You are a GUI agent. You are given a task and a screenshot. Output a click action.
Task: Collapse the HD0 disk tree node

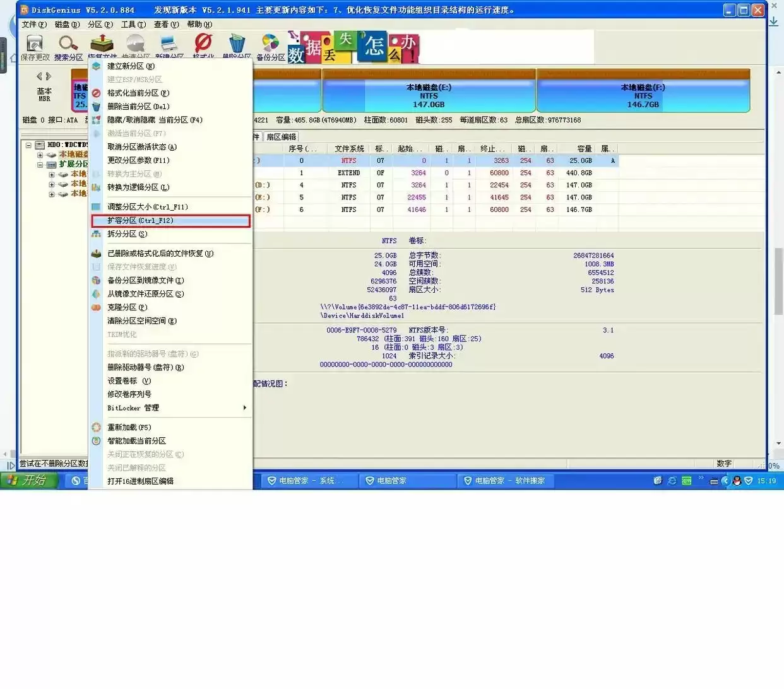28,145
